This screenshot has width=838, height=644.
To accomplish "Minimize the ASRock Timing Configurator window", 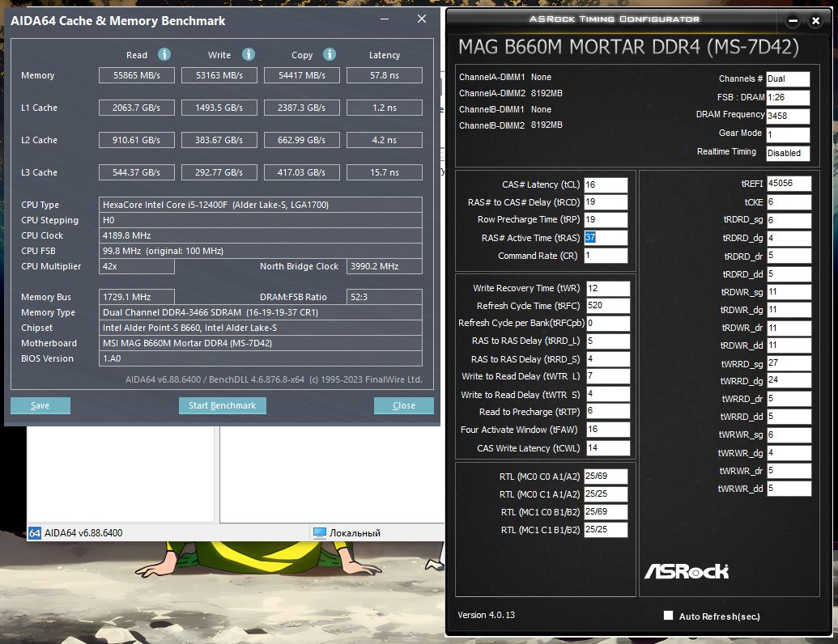I will [793, 21].
